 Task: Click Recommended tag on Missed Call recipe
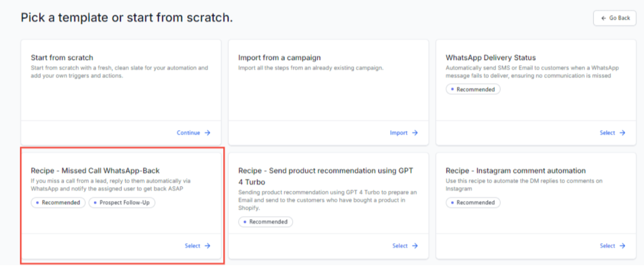(58, 203)
